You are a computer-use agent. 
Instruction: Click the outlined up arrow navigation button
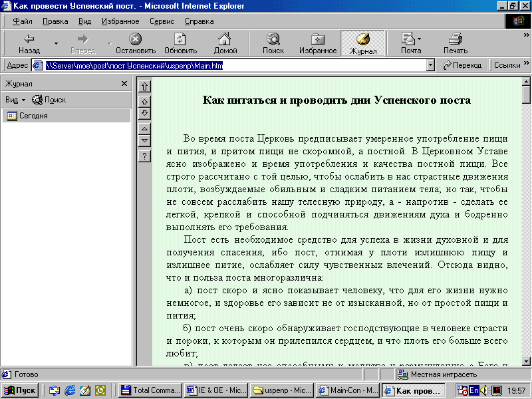point(144,102)
